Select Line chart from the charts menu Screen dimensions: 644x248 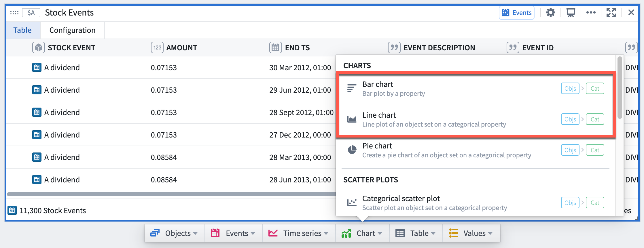pyautogui.click(x=475, y=119)
